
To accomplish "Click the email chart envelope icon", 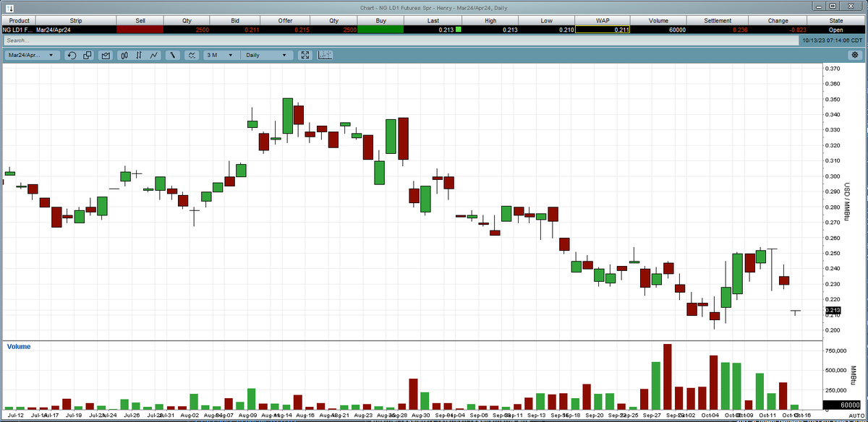I will 106,55.
